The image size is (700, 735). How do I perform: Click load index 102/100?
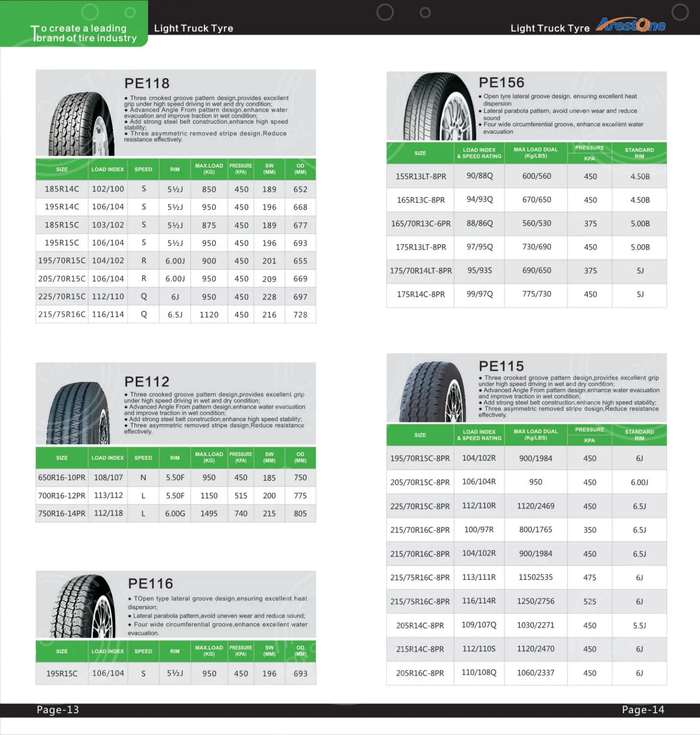[108, 189]
